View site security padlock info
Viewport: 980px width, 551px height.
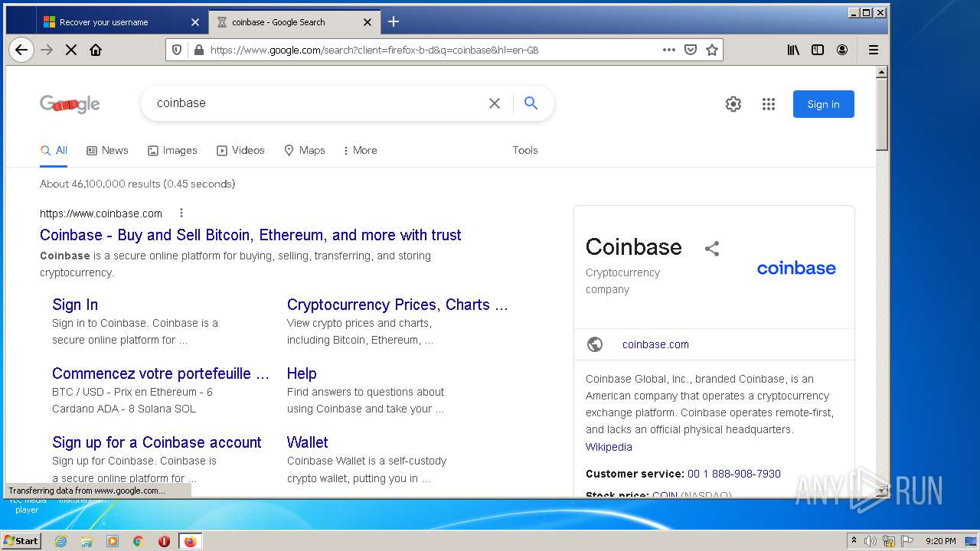199,50
